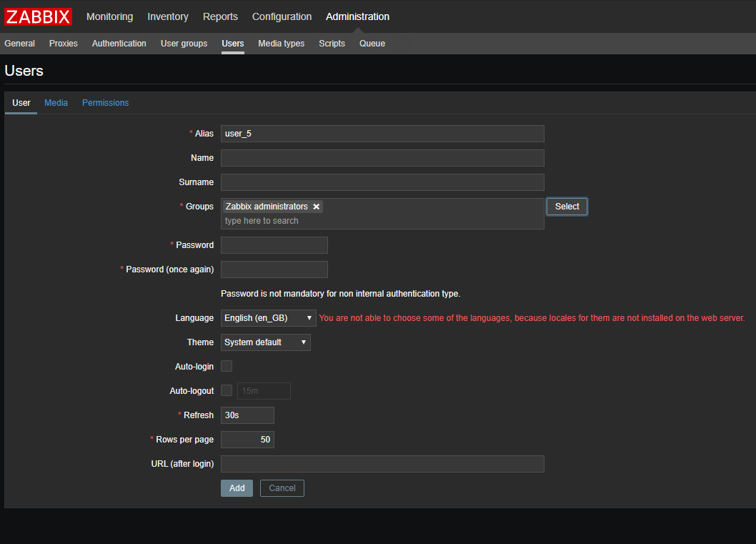The height and width of the screenshot is (544, 756).
Task: Click the Zabbix logo
Action: [38, 16]
